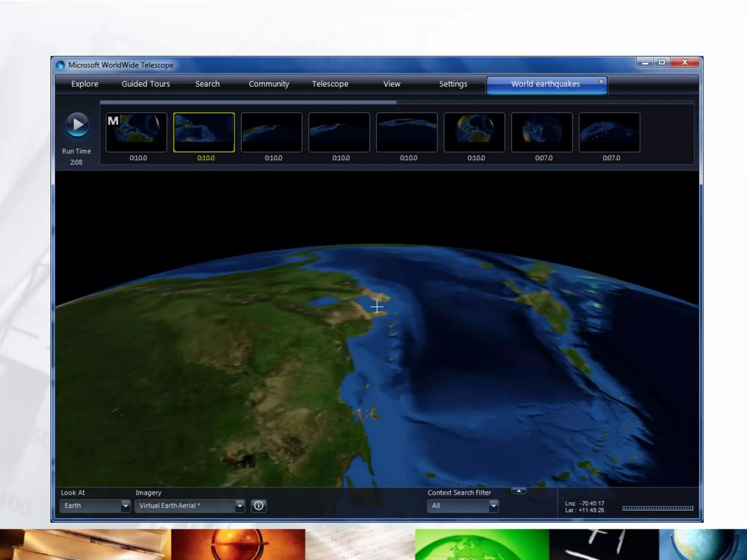Click the crosshair on the globe view
The width and height of the screenshot is (747, 560).
(x=377, y=307)
